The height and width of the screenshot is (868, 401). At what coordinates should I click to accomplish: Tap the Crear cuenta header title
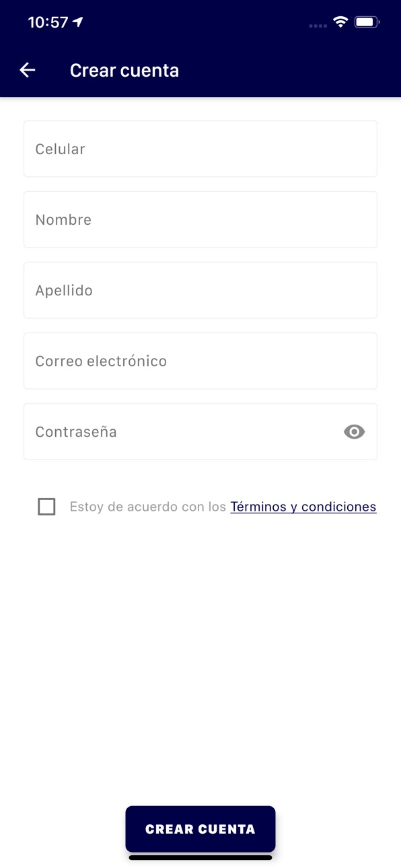click(x=124, y=70)
